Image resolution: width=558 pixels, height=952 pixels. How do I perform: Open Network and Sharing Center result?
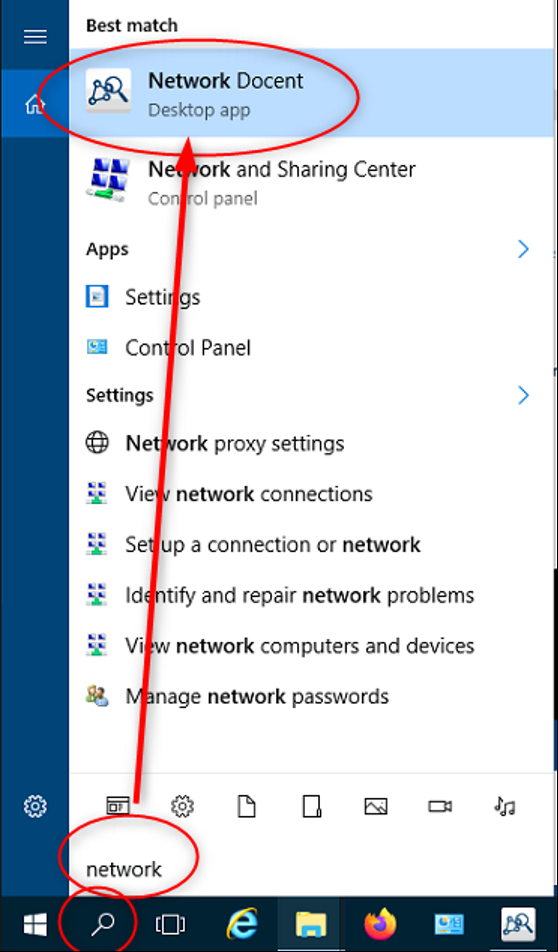tap(312, 182)
